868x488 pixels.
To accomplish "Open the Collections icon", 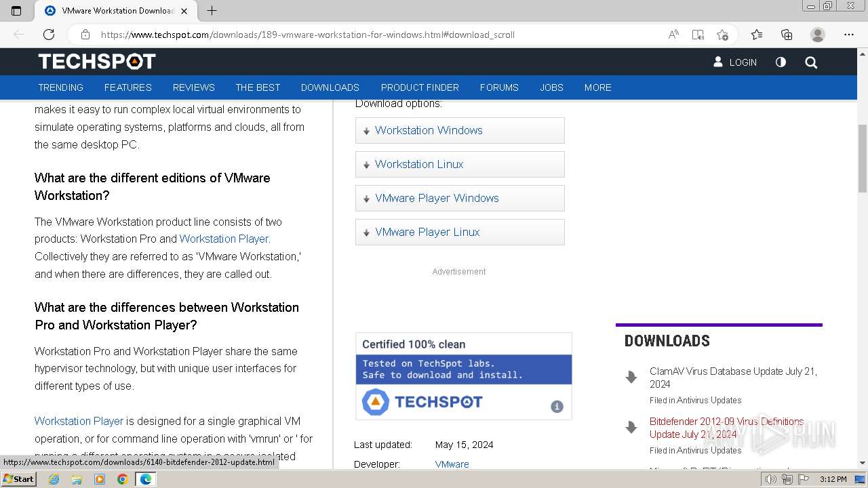I will [x=787, y=35].
